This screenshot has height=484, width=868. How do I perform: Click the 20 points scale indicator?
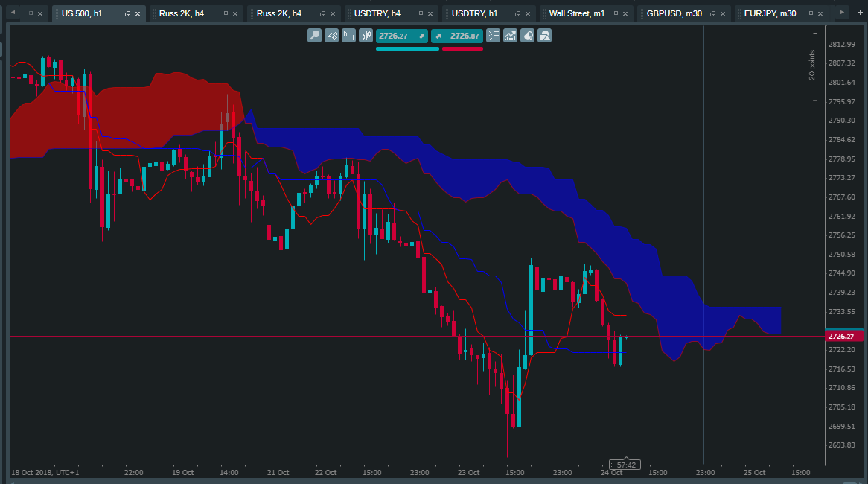pos(812,65)
